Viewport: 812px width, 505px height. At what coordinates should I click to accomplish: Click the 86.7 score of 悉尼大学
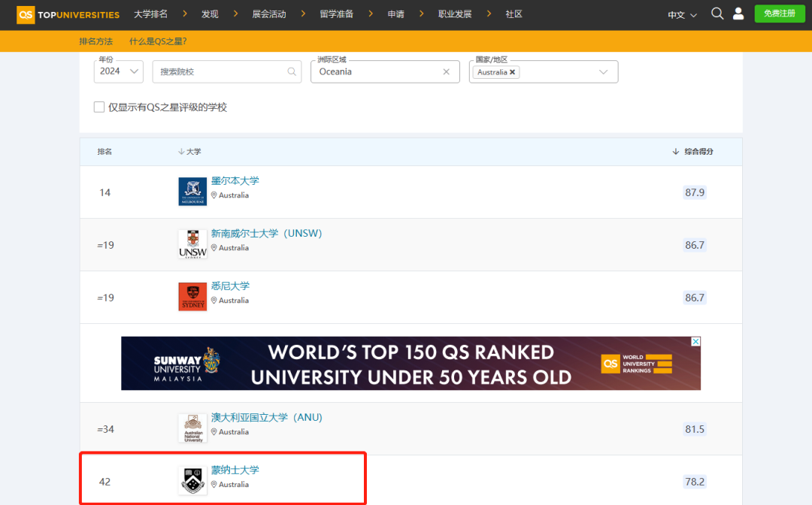click(x=695, y=298)
